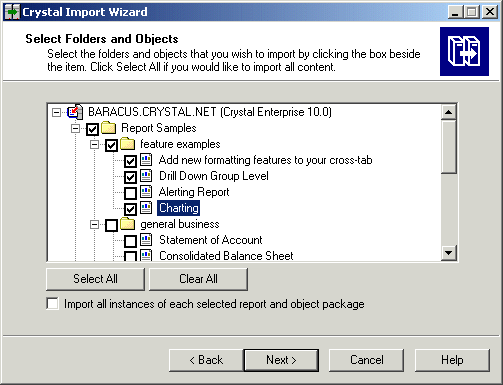Click the tree scrollbar down arrow

click(449, 253)
